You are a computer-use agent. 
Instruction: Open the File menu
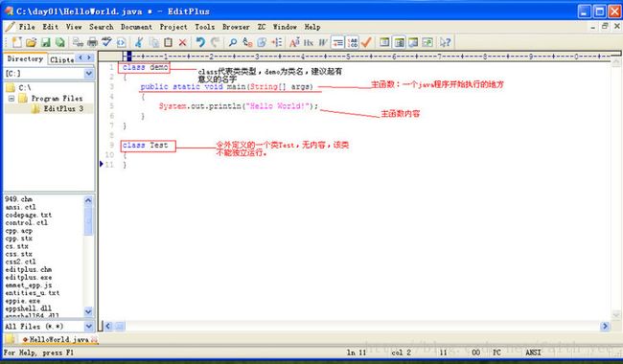pyautogui.click(x=27, y=27)
